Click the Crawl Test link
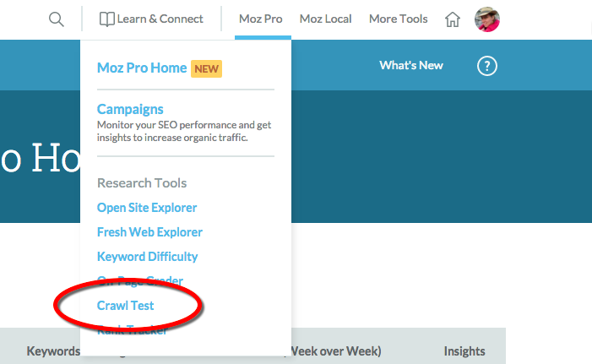Screen dimensions: 592x364 [x=126, y=305]
